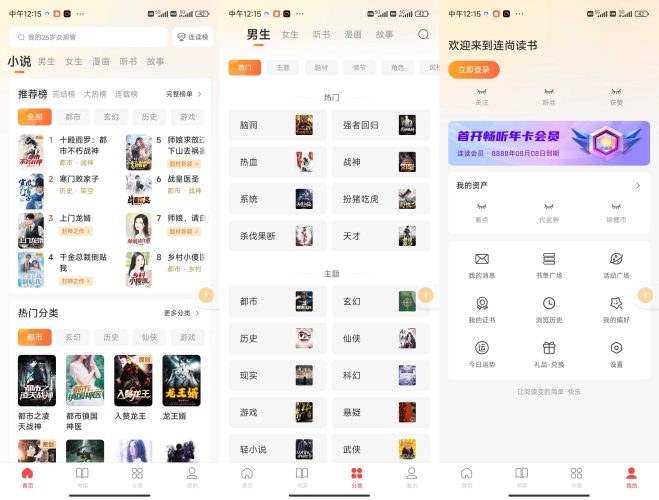Switch to 女生 tab on home screen
The width and height of the screenshot is (659, 500).
[x=74, y=62]
